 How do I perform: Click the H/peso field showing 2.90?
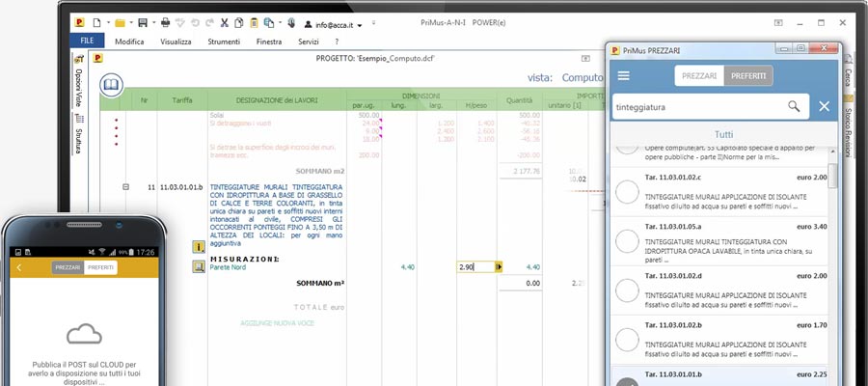(476, 267)
